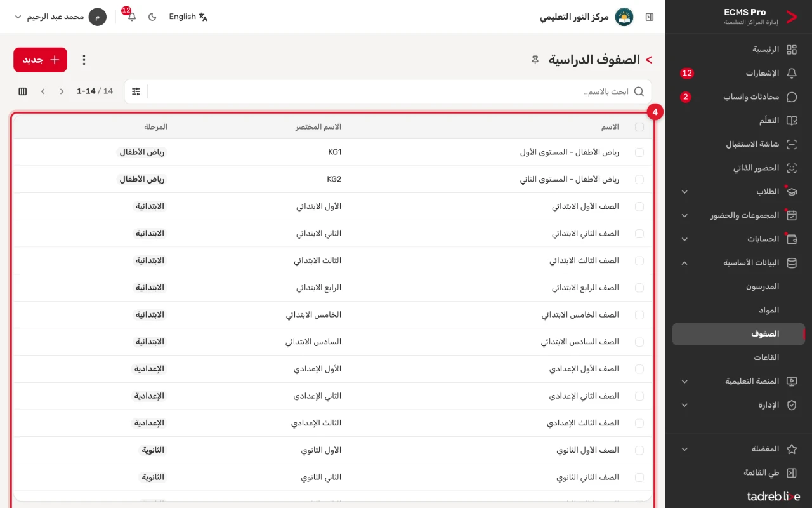Open the المواد submenu item
The image size is (812, 508).
(x=738, y=310)
